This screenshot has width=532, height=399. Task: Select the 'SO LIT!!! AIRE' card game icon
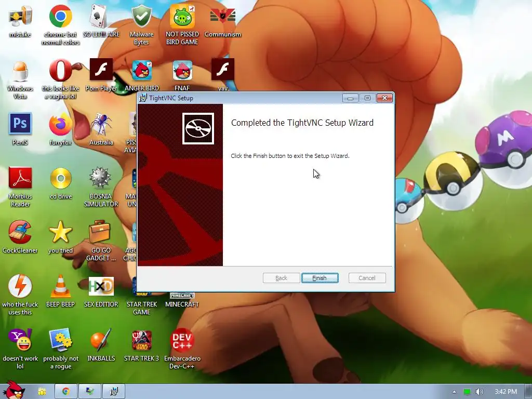pos(101,21)
